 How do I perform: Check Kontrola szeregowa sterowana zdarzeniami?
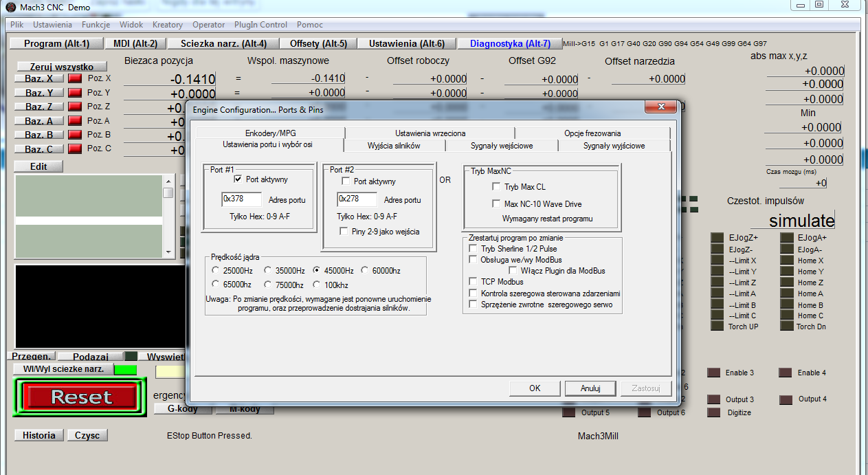coord(473,294)
